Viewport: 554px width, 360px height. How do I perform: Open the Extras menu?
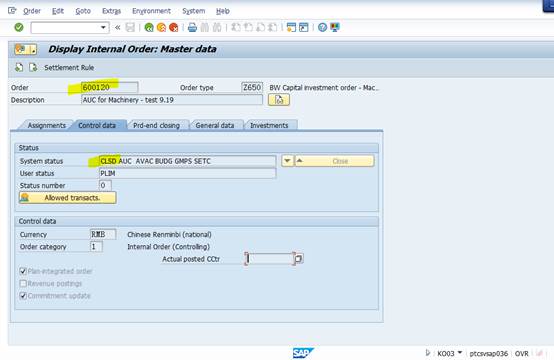tap(111, 11)
